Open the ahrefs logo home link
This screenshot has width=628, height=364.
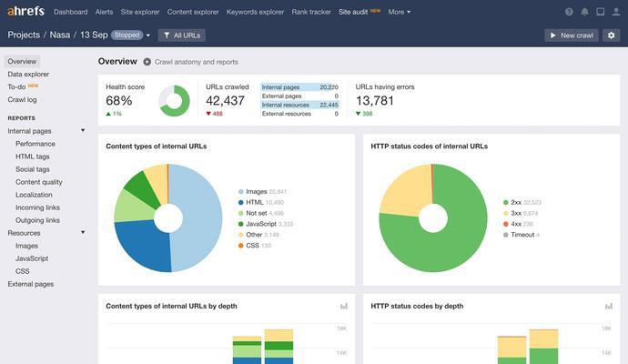click(x=26, y=11)
